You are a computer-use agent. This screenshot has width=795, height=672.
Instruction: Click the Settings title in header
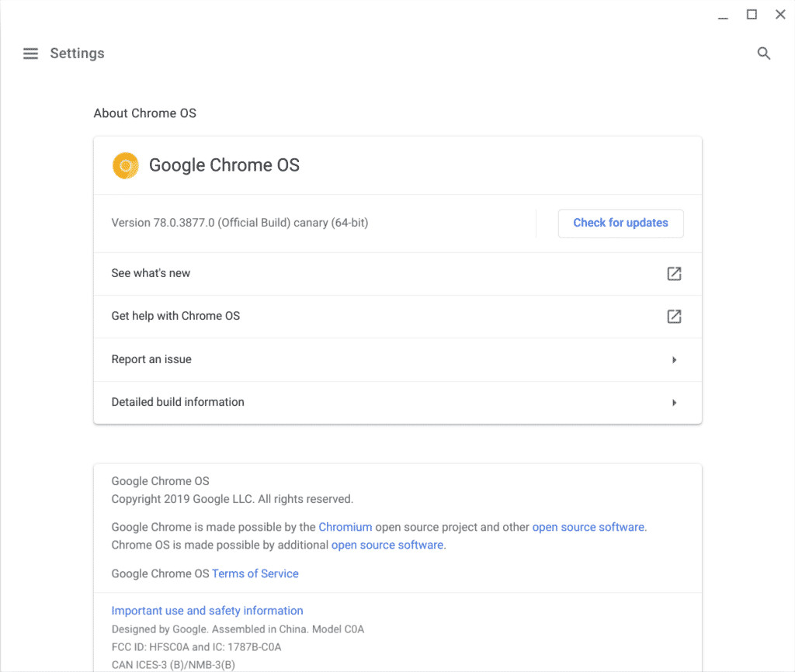coord(77,54)
